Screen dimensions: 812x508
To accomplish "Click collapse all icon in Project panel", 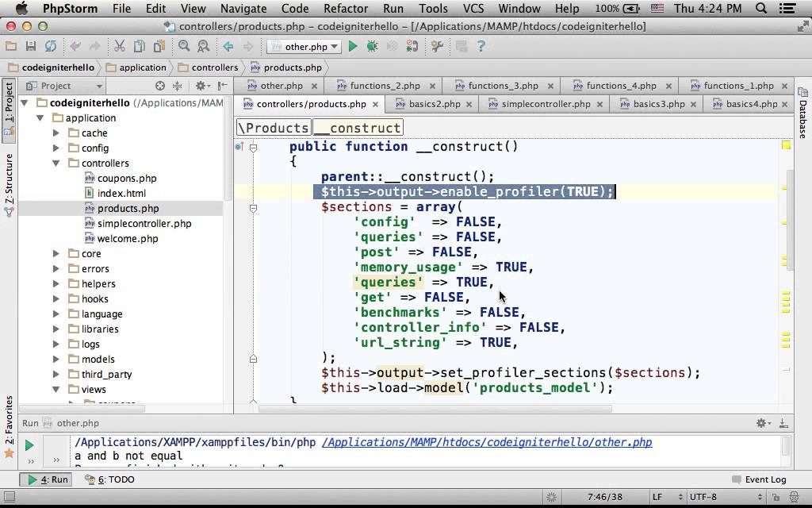I will (x=177, y=86).
